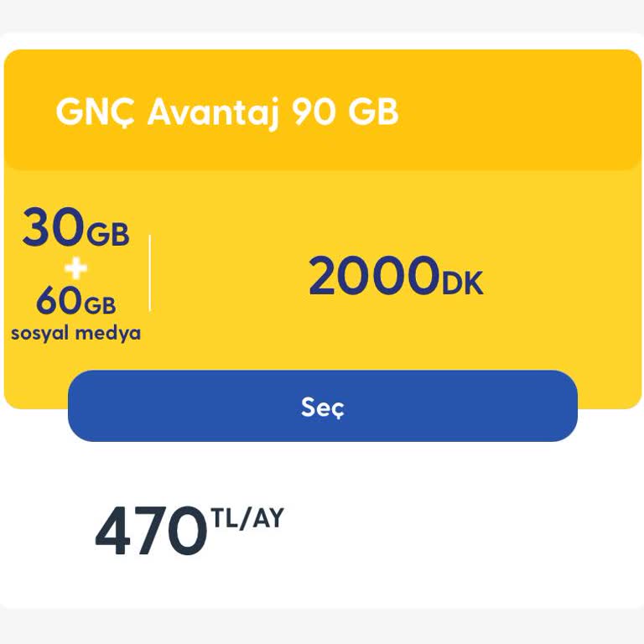The width and height of the screenshot is (644, 644).
Task: Open the GNÇ Avantaj 90 GB title
Action: pos(226,112)
